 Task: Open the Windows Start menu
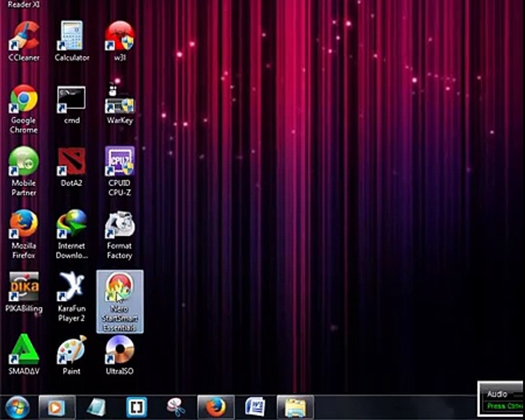click(17, 407)
